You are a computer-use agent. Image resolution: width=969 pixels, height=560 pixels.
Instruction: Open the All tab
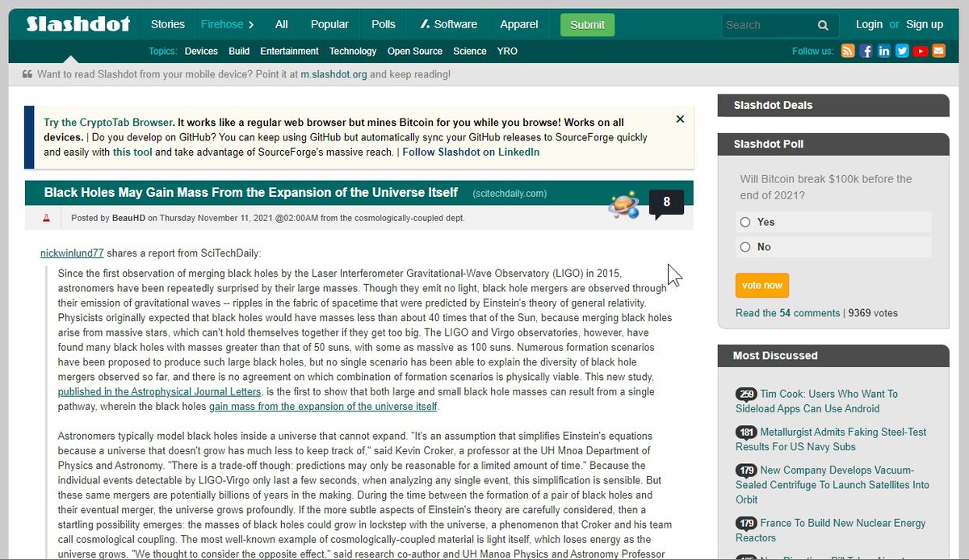[x=282, y=24]
